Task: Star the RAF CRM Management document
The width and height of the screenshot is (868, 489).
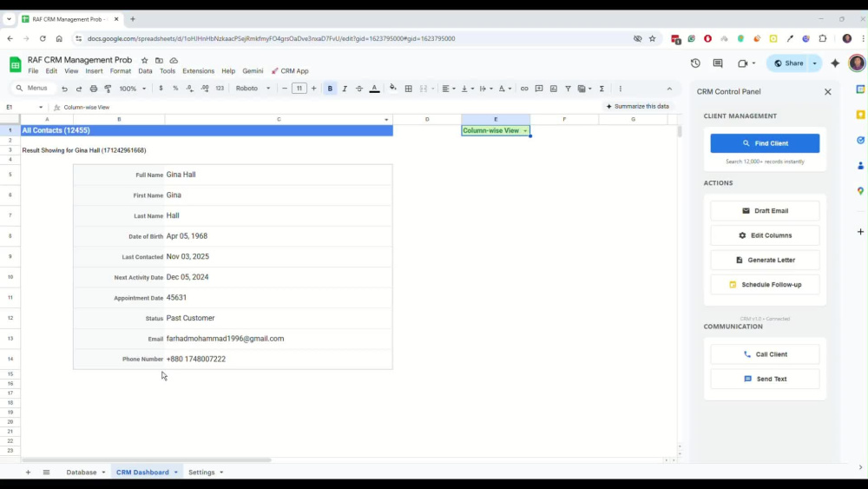Action: [x=144, y=60]
